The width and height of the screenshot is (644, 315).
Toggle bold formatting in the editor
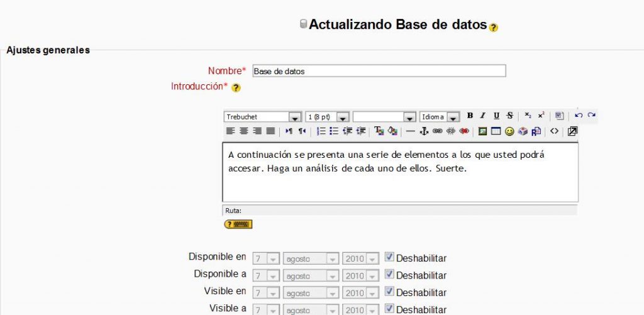pos(470,116)
